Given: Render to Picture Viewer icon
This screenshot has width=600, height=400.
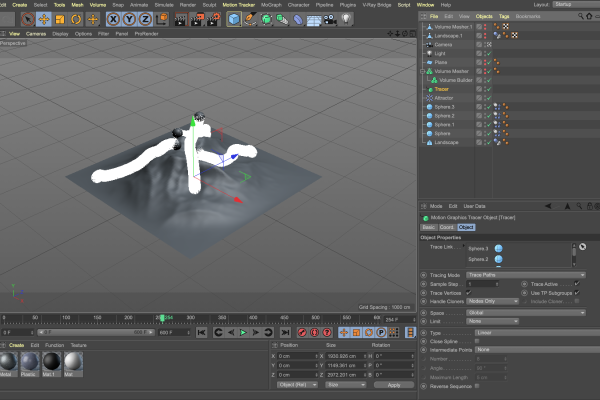Looking at the screenshot, I should tap(197, 19).
